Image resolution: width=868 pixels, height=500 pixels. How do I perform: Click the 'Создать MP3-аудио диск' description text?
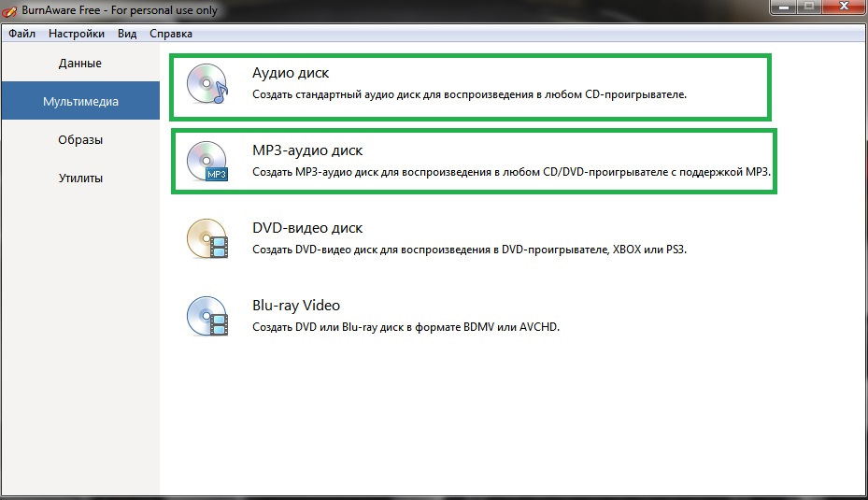pyautogui.click(x=511, y=172)
